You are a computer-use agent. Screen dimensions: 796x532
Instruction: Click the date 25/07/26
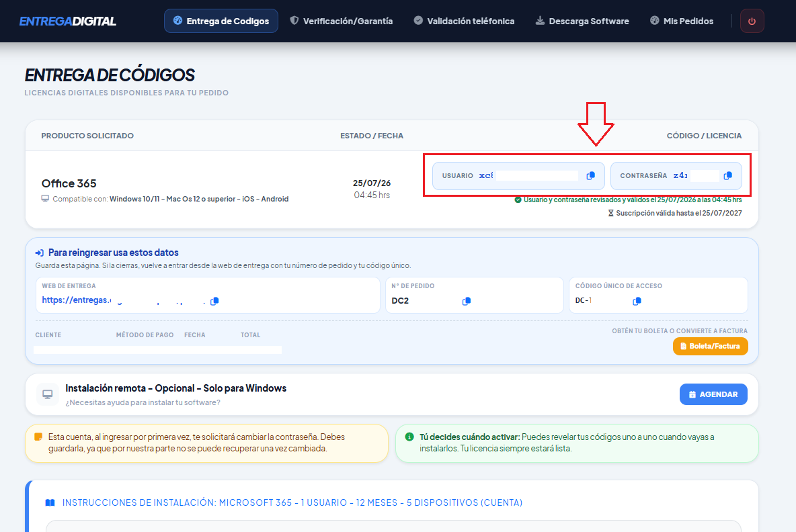tap(372, 183)
